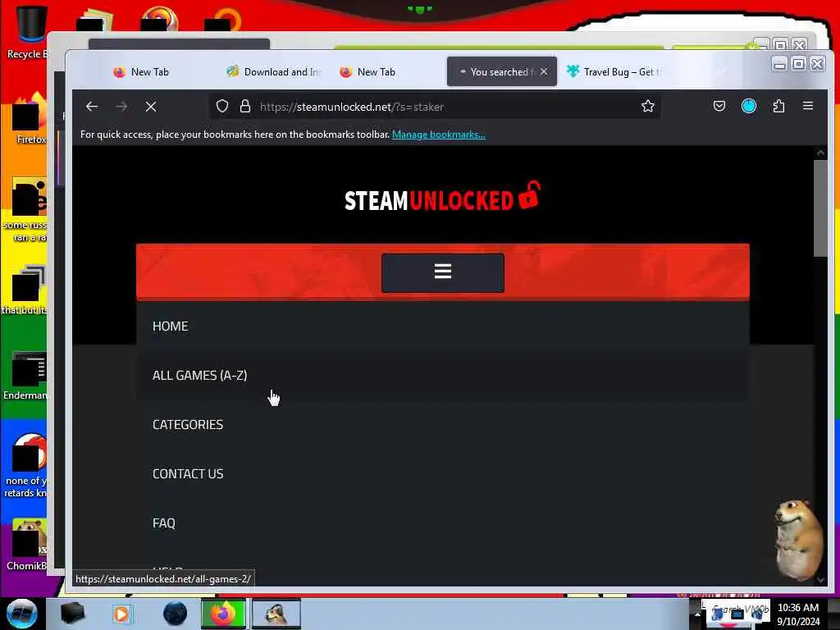Click the taskbar clock showing 10:36 AM
This screenshot has height=630, width=840.
tap(798, 614)
